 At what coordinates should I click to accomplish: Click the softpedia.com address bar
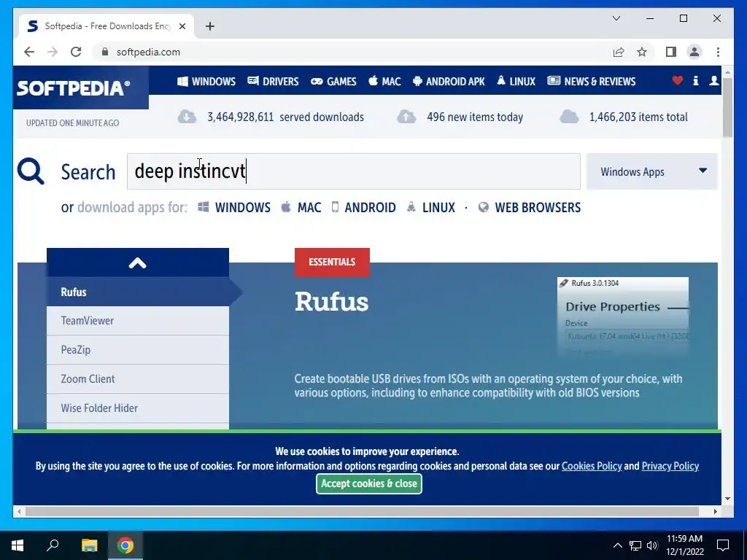(x=352, y=52)
